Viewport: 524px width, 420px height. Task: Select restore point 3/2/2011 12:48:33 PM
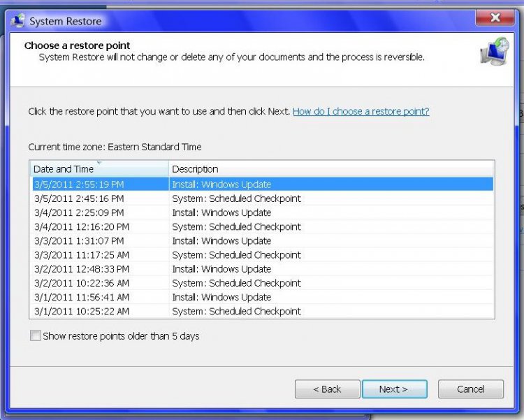(262, 269)
